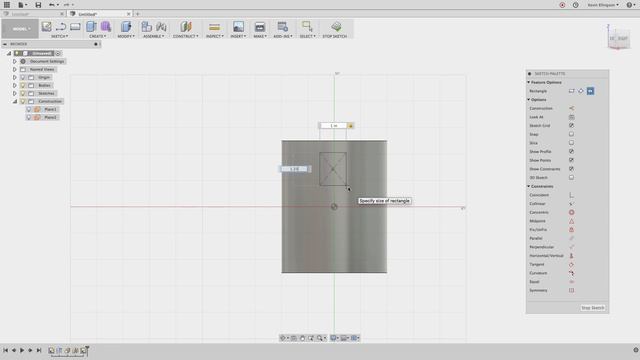Image resolution: width=640 pixels, height=360 pixels.
Task: Expand the Bodies tree node
Action: pos(15,85)
